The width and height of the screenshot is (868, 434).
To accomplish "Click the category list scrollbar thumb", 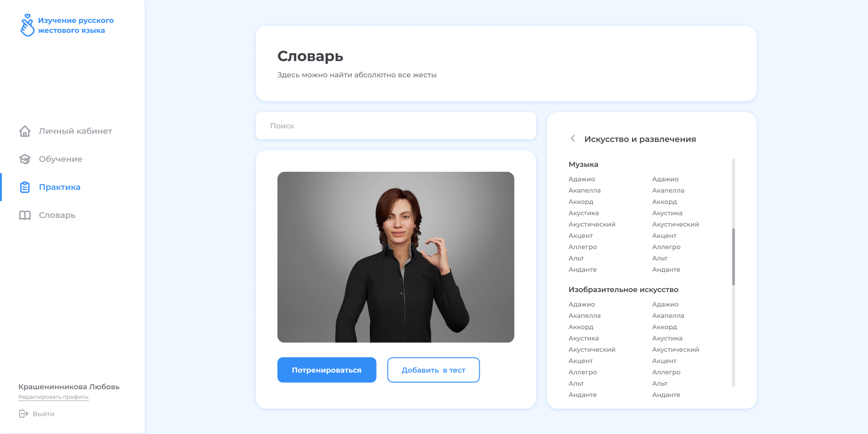I will (733, 257).
